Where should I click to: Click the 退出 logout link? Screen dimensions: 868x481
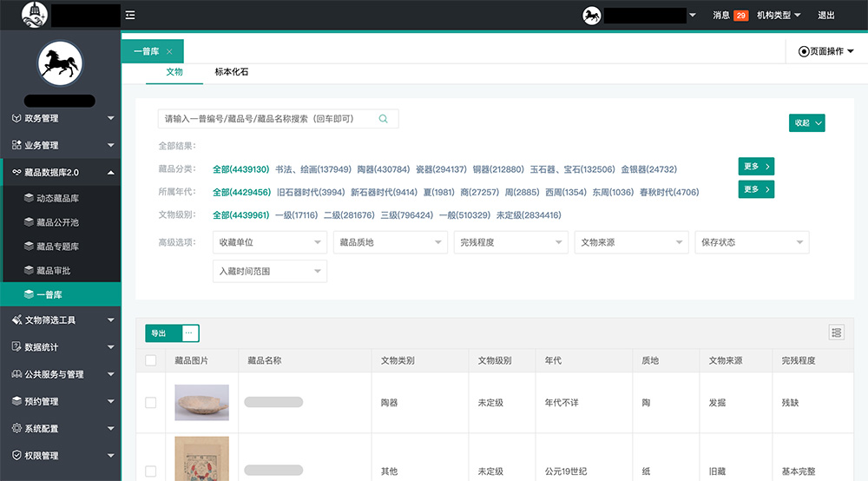(x=826, y=16)
